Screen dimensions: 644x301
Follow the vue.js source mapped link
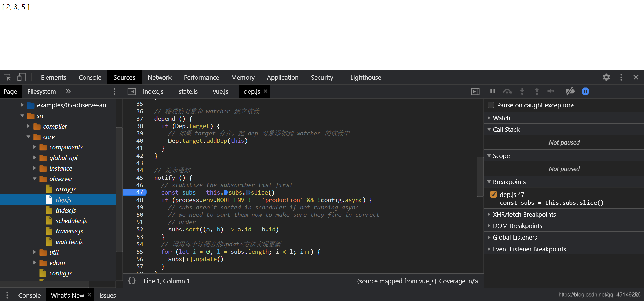point(427,281)
